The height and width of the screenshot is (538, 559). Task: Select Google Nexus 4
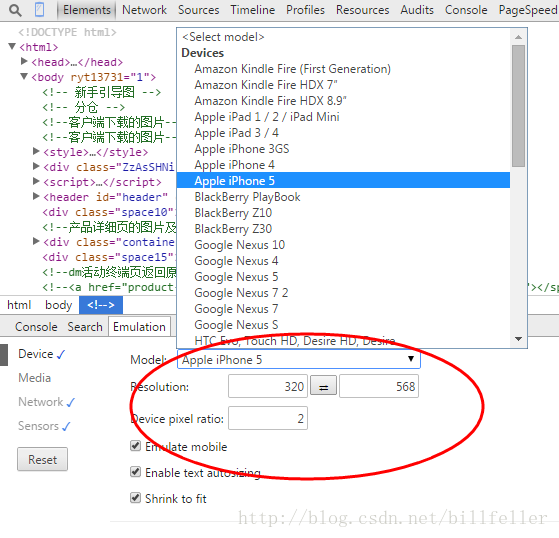[x=343, y=261]
